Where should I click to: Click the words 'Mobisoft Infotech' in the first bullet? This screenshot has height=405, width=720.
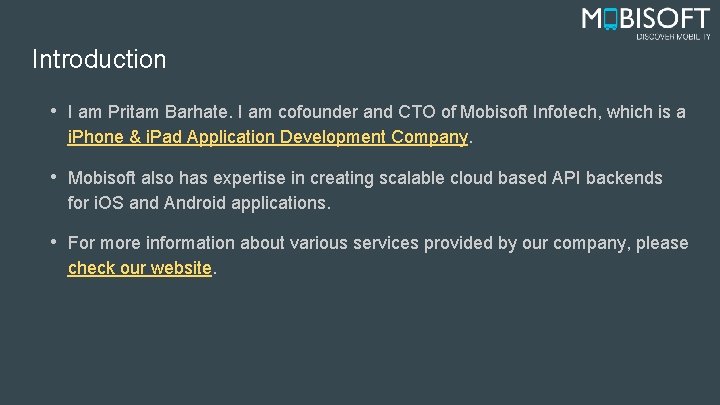(527, 112)
